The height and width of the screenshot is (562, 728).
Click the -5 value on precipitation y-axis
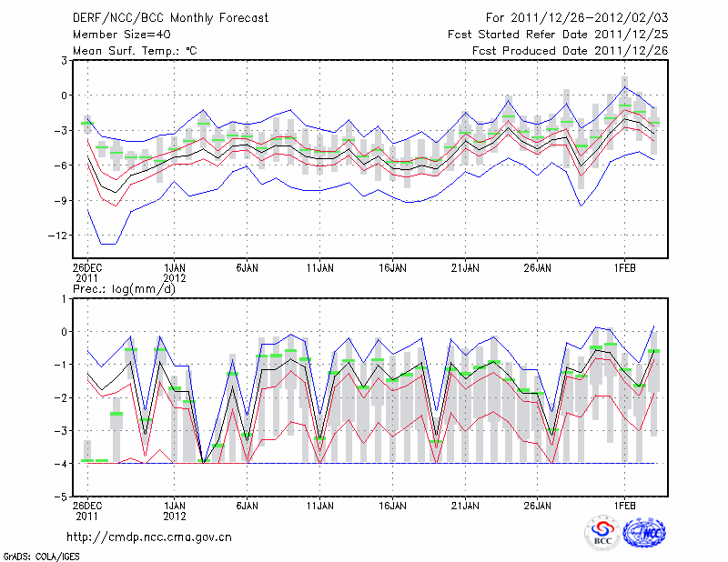coord(60,497)
